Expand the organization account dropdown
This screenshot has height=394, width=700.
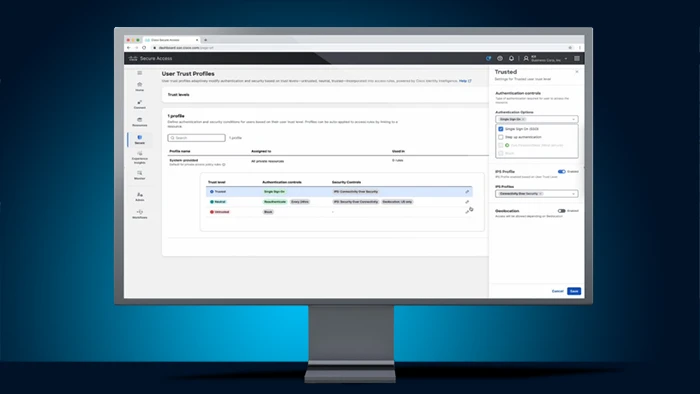tap(566, 58)
